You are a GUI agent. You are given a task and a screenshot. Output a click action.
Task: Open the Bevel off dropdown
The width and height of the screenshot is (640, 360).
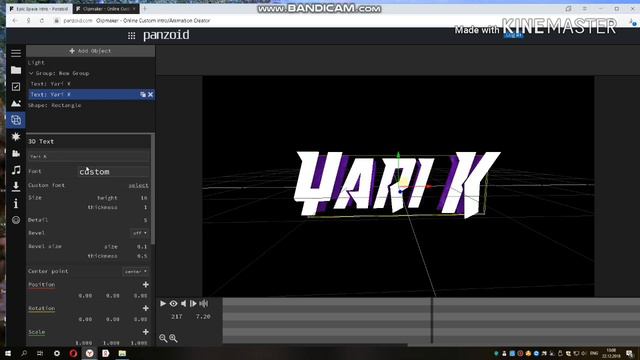pyautogui.click(x=140, y=233)
